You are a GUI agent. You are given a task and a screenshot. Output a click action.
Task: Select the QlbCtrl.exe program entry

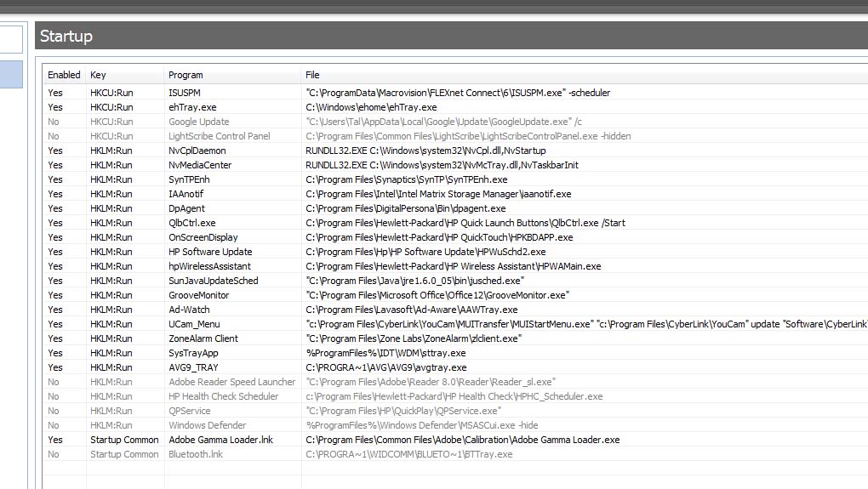coord(192,223)
